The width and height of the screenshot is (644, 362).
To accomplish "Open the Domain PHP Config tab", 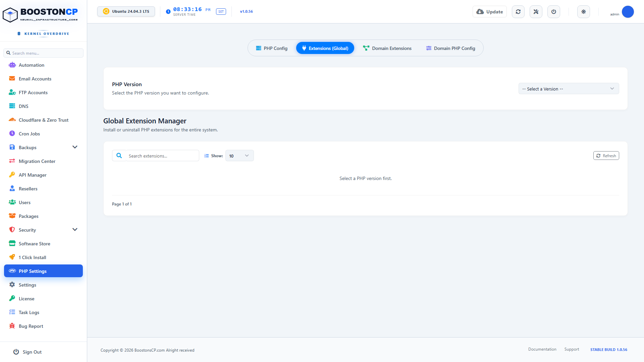I will click(450, 48).
